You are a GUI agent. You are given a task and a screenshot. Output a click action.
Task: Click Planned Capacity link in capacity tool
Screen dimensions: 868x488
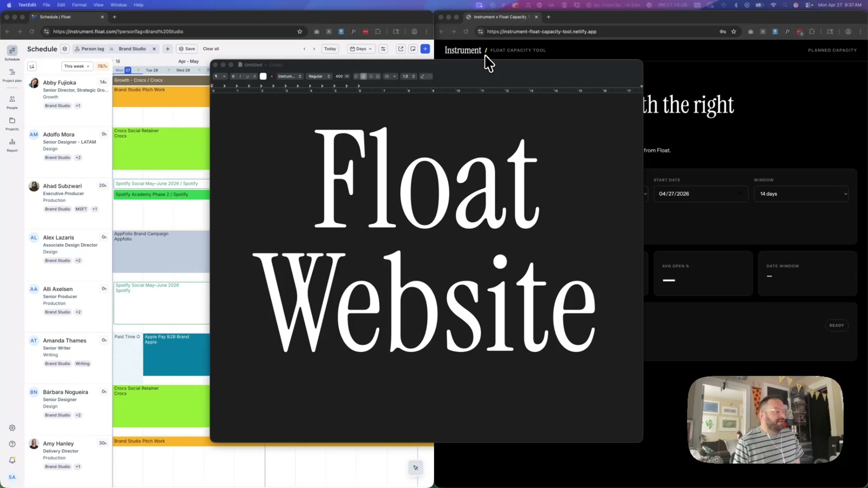(x=832, y=50)
